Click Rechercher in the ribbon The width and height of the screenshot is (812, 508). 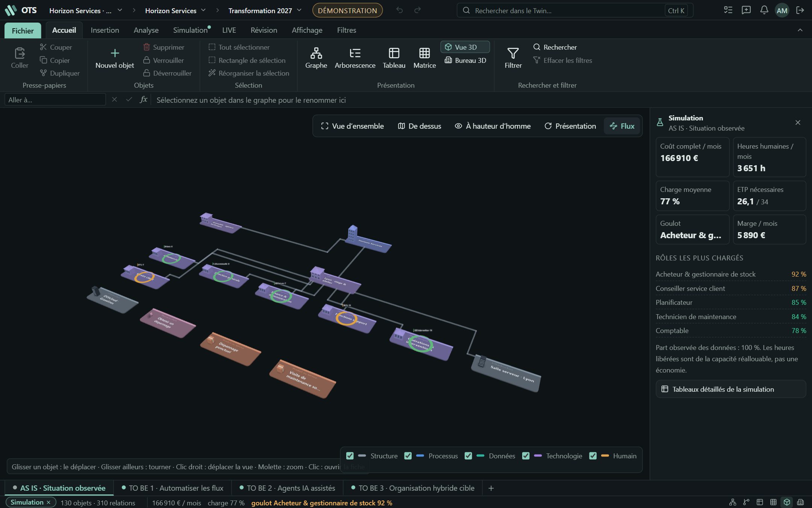click(x=555, y=47)
